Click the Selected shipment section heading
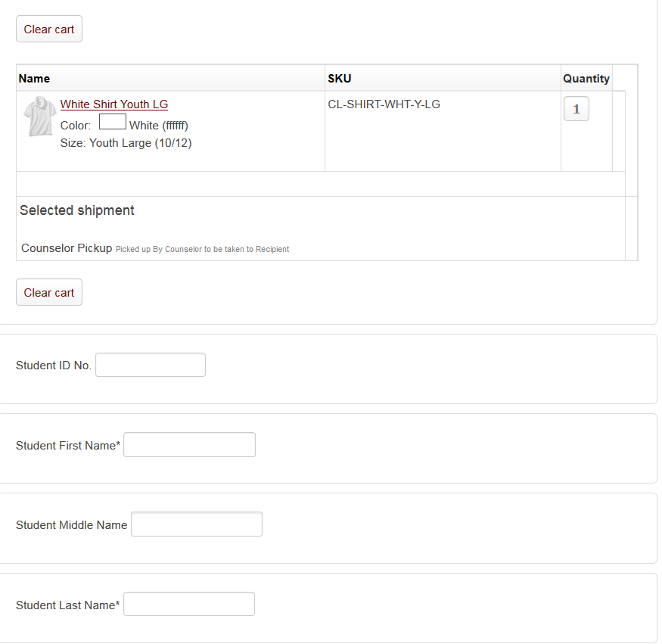 (76, 210)
